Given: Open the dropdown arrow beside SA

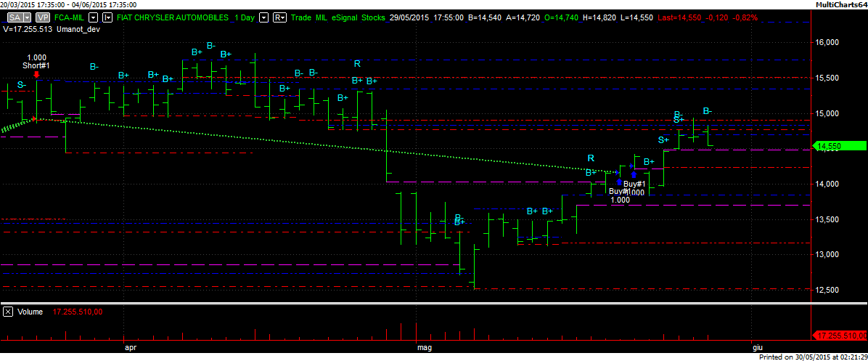Looking at the screenshot, I should 27,17.
